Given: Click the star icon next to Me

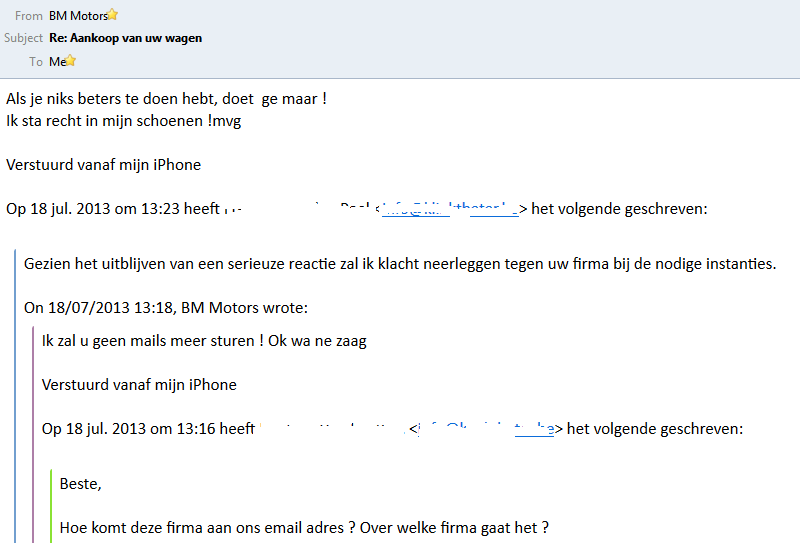Looking at the screenshot, I should click(x=71, y=61).
